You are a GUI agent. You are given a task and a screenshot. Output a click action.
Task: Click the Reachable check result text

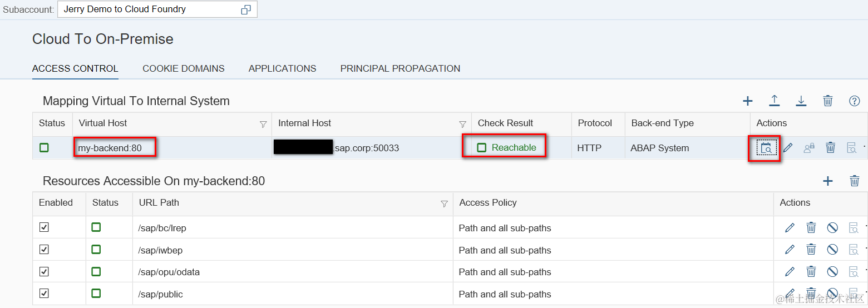click(514, 147)
